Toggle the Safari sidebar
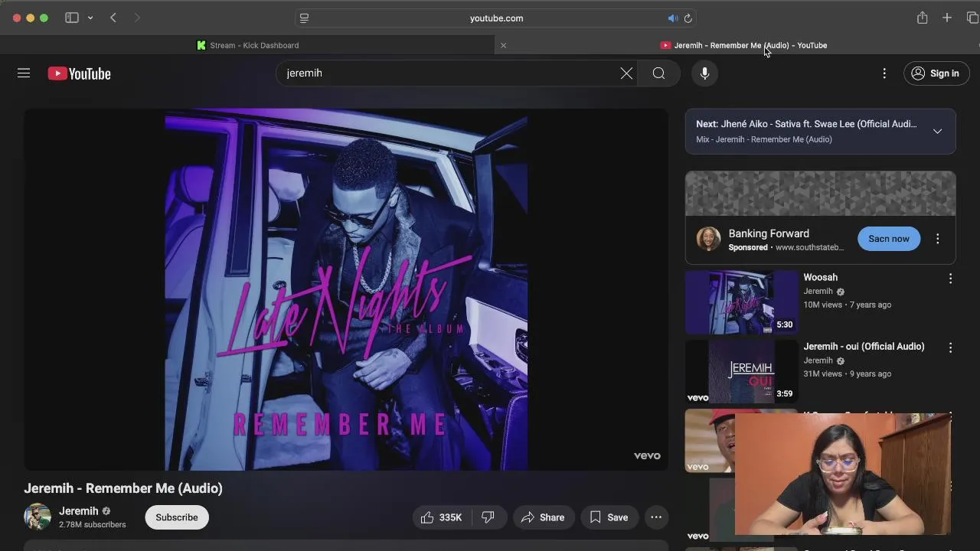The height and width of the screenshot is (551, 980). click(x=72, y=18)
